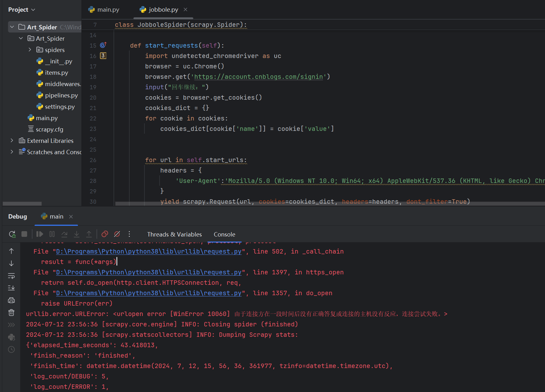Click the print console icon

point(11,300)
